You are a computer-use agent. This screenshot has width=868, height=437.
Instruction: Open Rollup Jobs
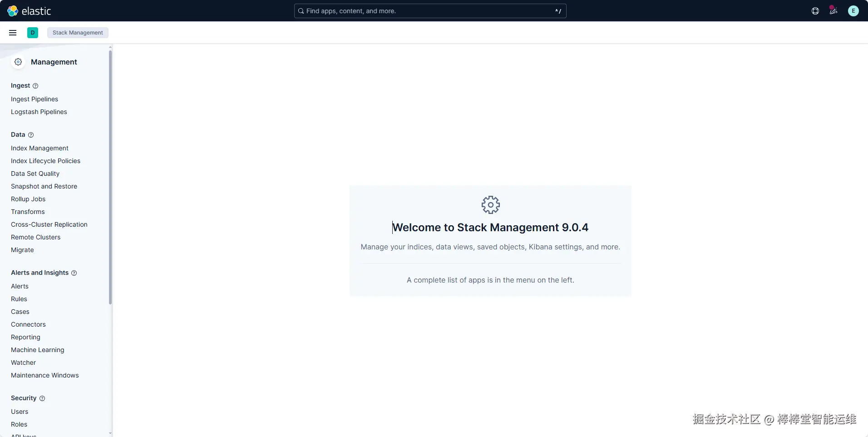(x=28, y=199)
